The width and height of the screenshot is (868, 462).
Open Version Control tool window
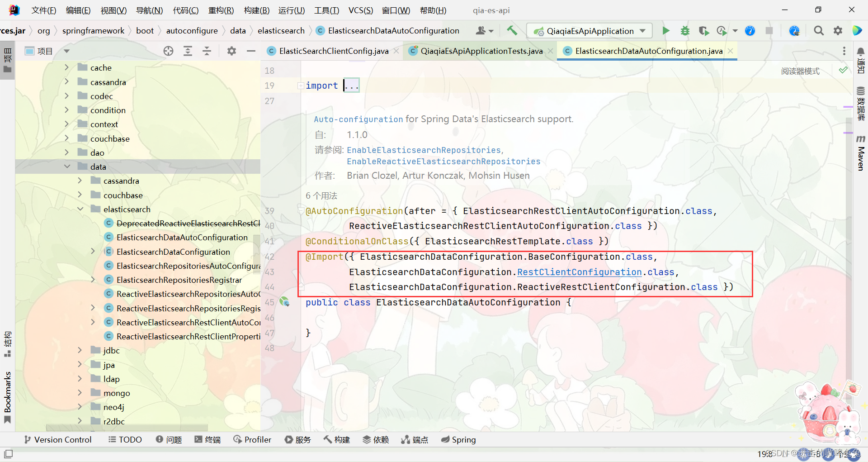click(58, 439)
